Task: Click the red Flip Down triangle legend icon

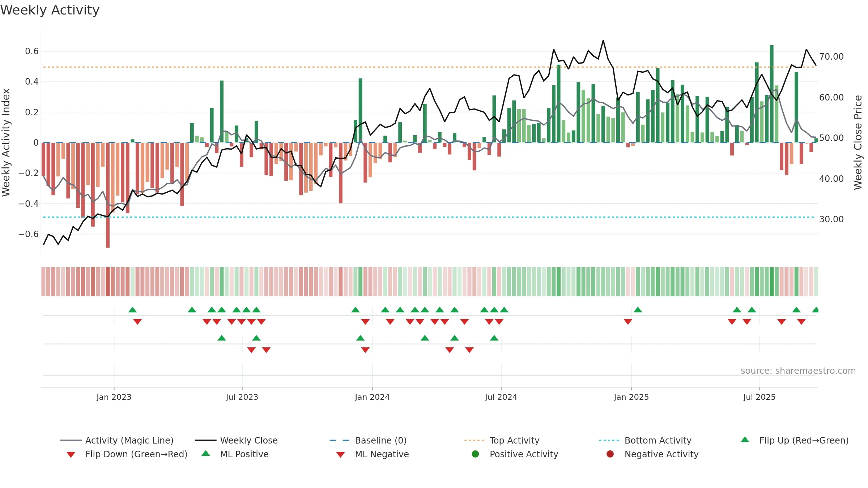Action: point(71,455)
